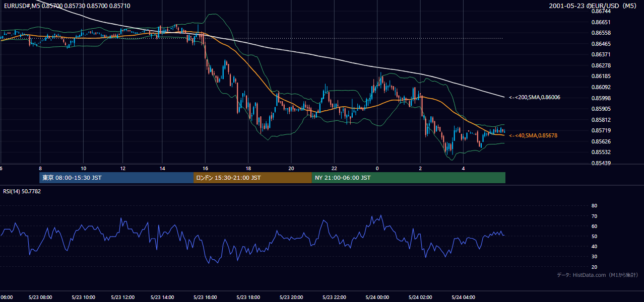This screenshot has height=302, width=644.
Task: Click hour tick 16 under the price chart
Action: click(x=205, y=168)
